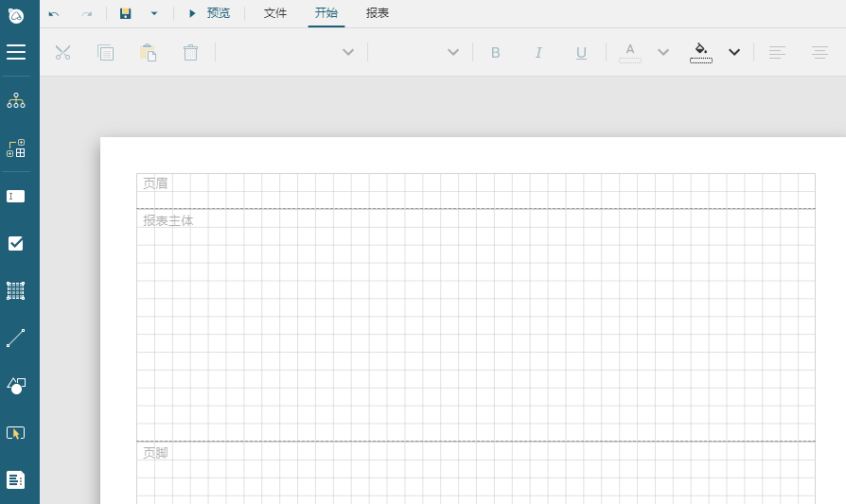846x504 pixels.
Task: Click the Cut scissors icon
Action: [62, 52]
